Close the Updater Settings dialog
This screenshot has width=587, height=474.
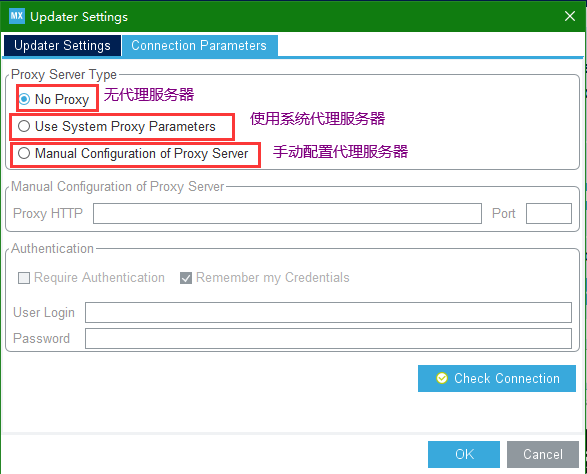click(569, 16)
